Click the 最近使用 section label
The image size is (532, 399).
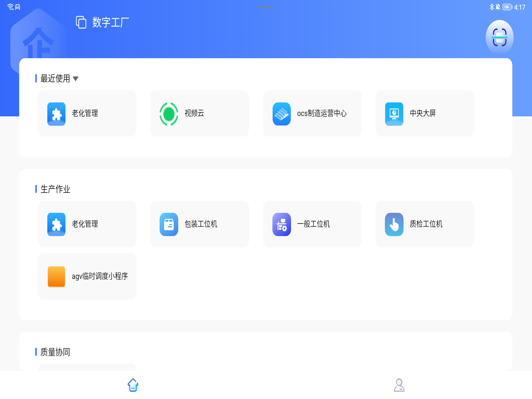tap(55, 79)
